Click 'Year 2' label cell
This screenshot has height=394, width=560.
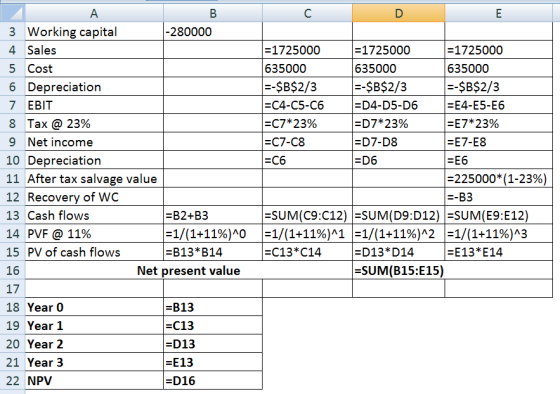tap(94, 344)
